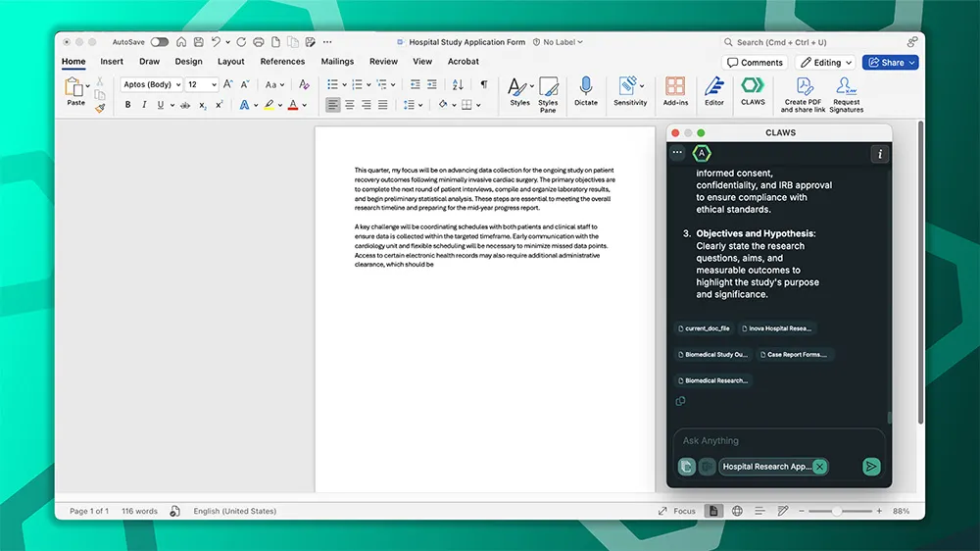
Task: Justify the paragraph text
Action: click(382, 105)
